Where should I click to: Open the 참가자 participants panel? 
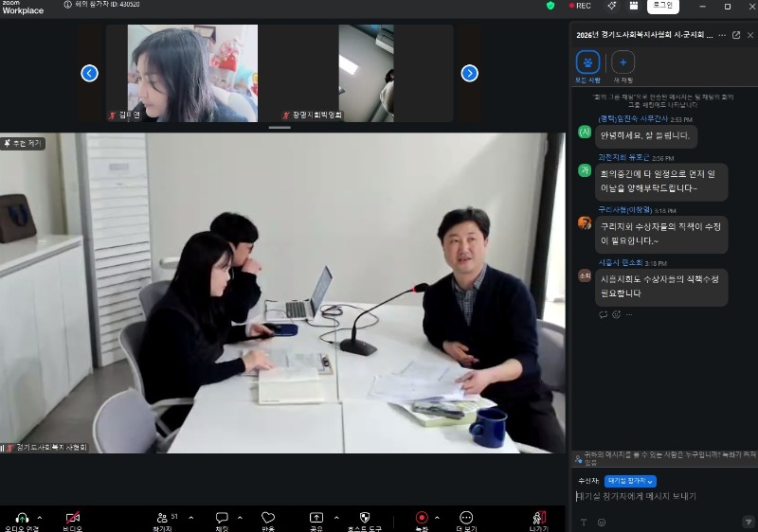pyautogui.click(x=162, y=518)
